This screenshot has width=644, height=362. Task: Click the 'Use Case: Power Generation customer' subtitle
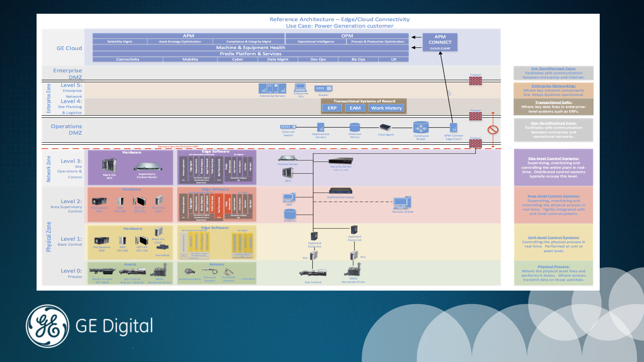pyautogui.click(x=339, y=26)
